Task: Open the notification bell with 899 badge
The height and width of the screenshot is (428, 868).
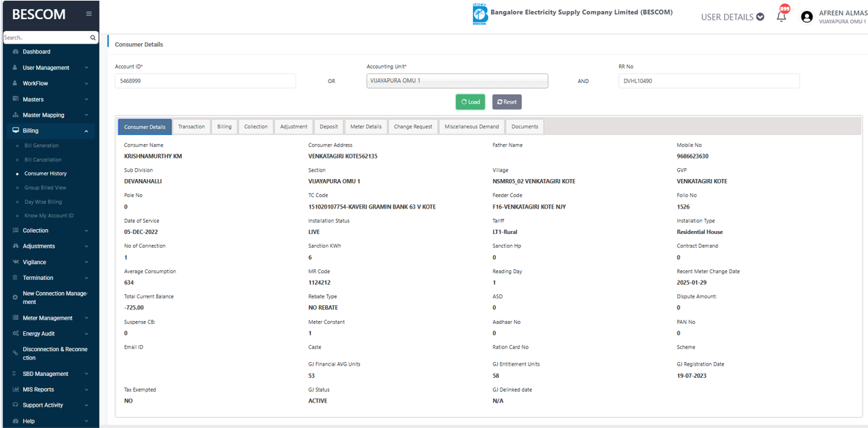Action: click(782, 16)
